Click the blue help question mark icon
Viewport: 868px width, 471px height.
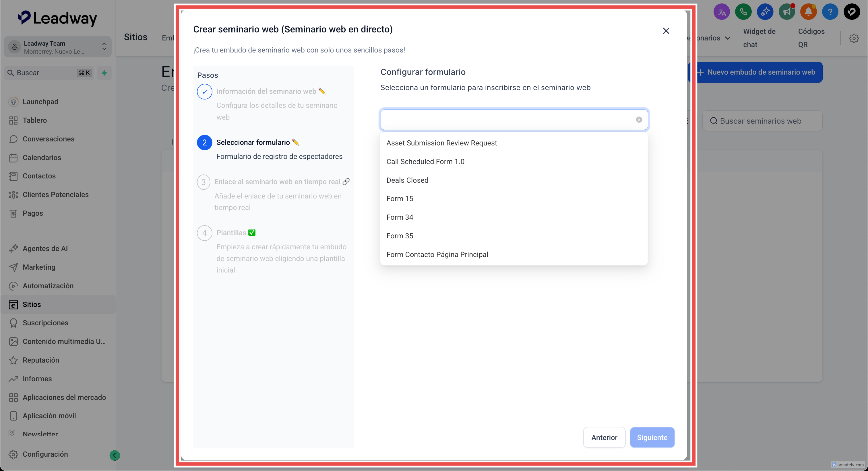(x=830, y=12)
